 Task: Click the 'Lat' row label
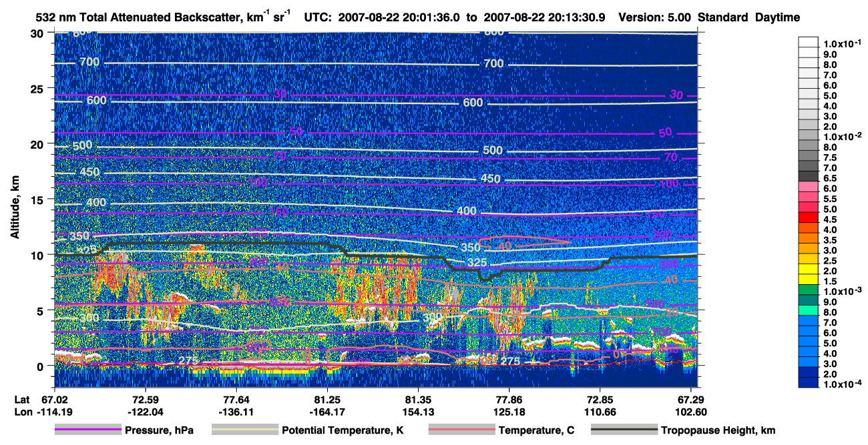(22, 399)
